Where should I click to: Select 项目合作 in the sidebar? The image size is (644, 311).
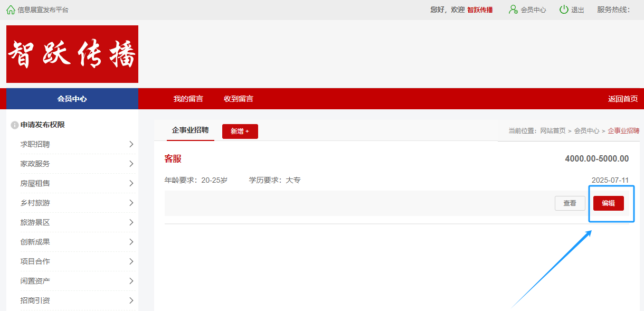pos(35,261)
